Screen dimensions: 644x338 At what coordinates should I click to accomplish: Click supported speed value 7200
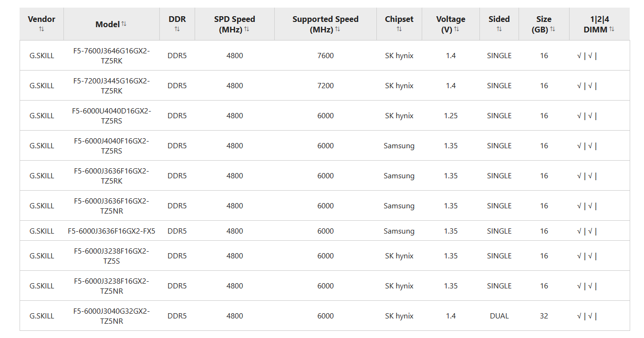tap(325, 86)
